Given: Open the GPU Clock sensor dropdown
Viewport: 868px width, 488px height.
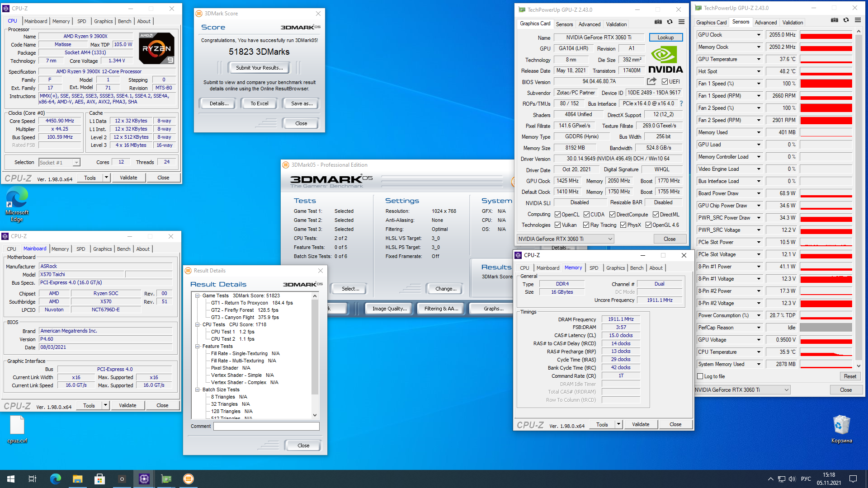Looking at the screenshot, I should [x=759, y=35].
